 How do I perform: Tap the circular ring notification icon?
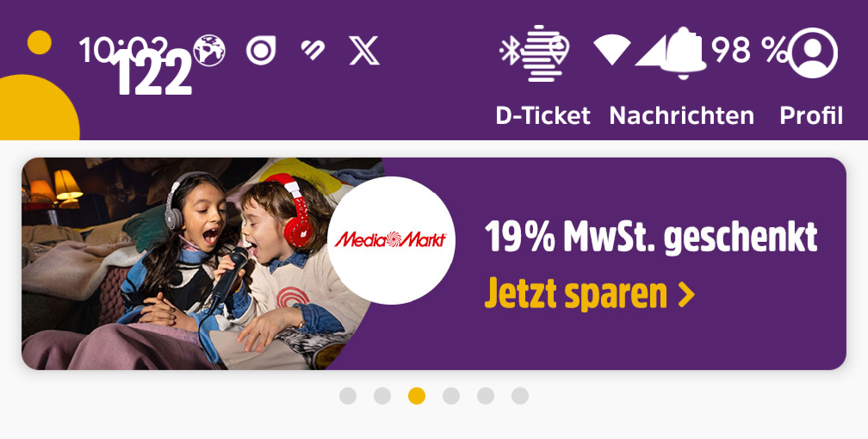click(x=261, y=51)
